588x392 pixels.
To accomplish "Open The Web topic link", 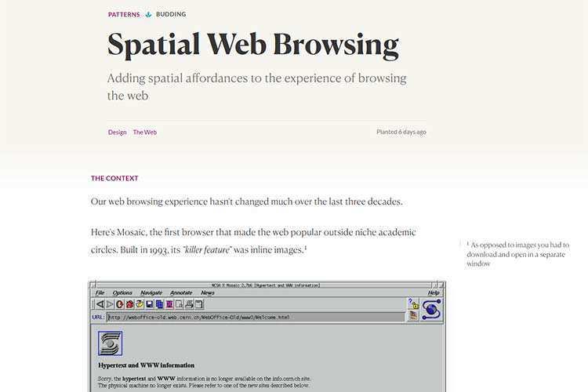I will [x=144, y=132].
